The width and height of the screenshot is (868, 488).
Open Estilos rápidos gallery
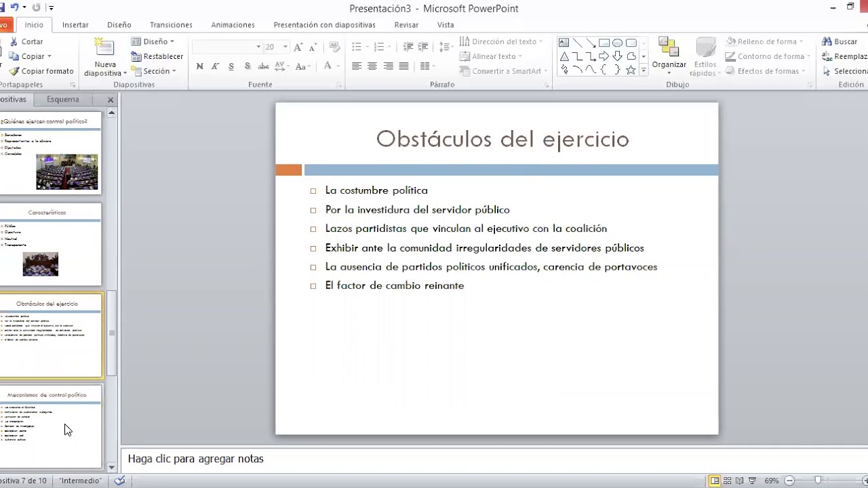[705, 57]
